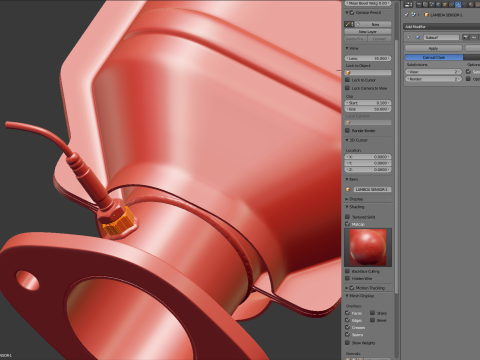
Task: Click the 3D Cursor X location field
Action: tap(368, 157)
